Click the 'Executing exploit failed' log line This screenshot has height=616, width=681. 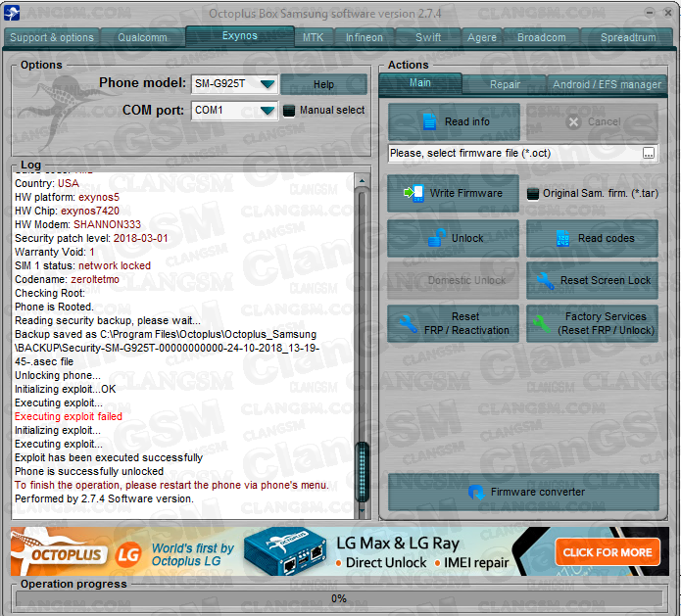(x=69, y=416)
